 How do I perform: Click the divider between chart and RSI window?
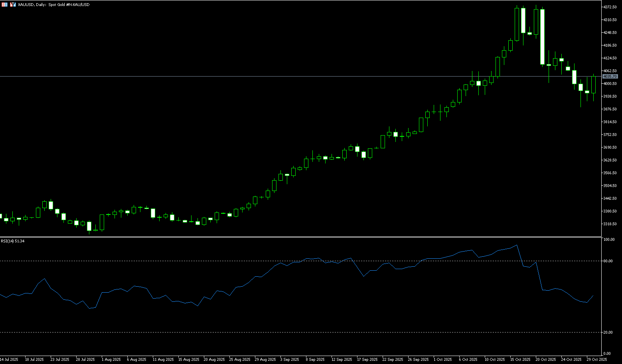point(299,237)
